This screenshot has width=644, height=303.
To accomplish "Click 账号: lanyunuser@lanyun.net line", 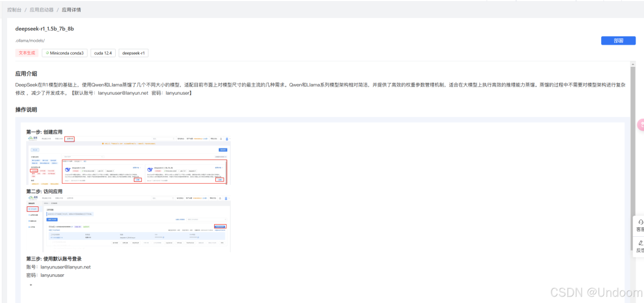I will click(x=58, y=267).
